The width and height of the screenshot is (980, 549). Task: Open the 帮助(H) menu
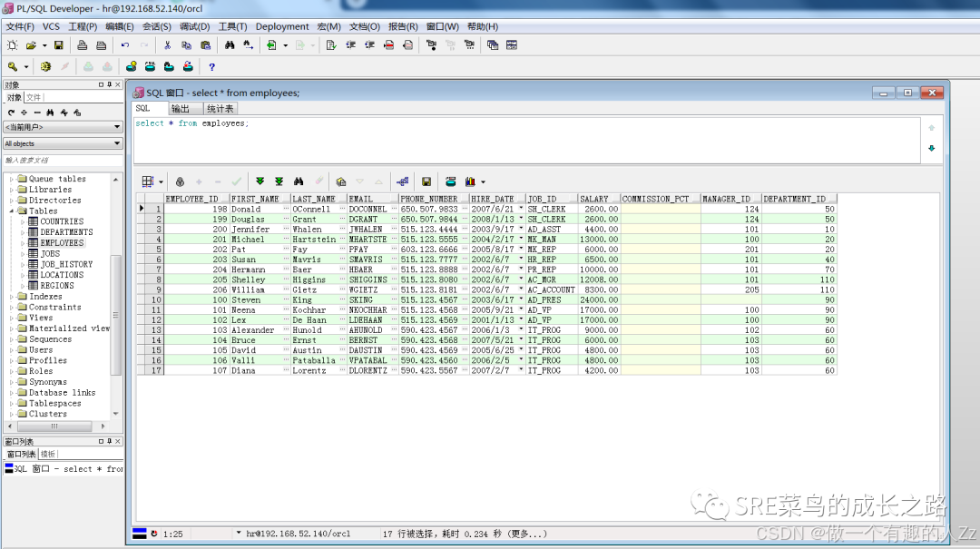(x=483, y=26)
